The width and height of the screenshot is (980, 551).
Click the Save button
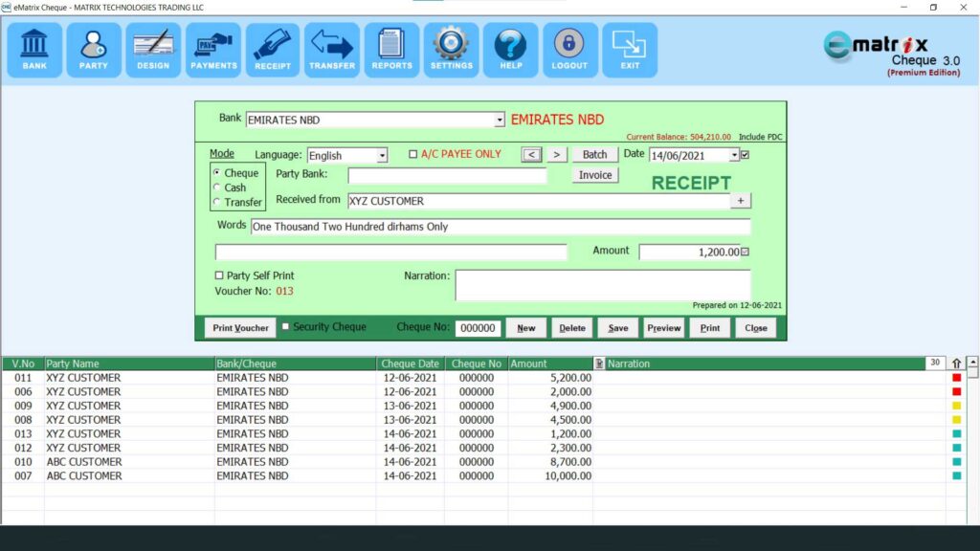[617, 327]
